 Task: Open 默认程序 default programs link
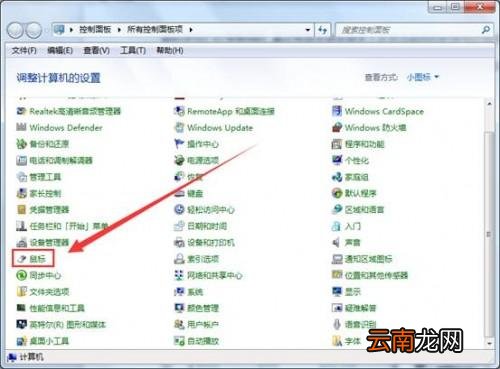pyautogui.click(x=361, y=193)
